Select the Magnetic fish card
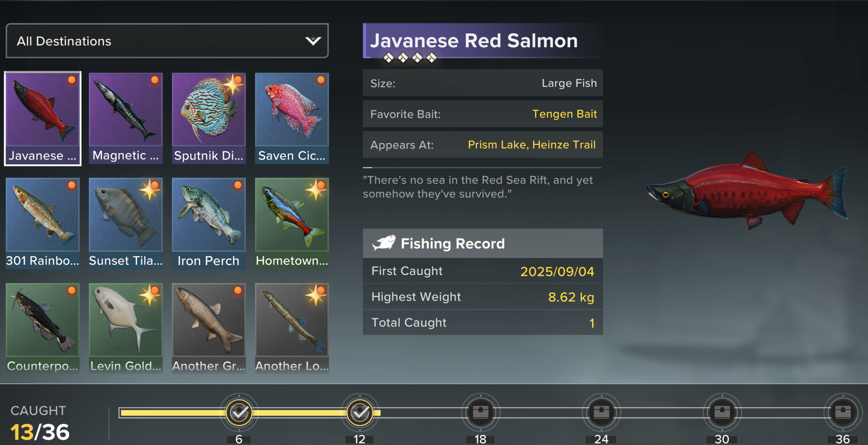Screen dimensions: 868x445 pyautogui.click(x=126, y=118)
